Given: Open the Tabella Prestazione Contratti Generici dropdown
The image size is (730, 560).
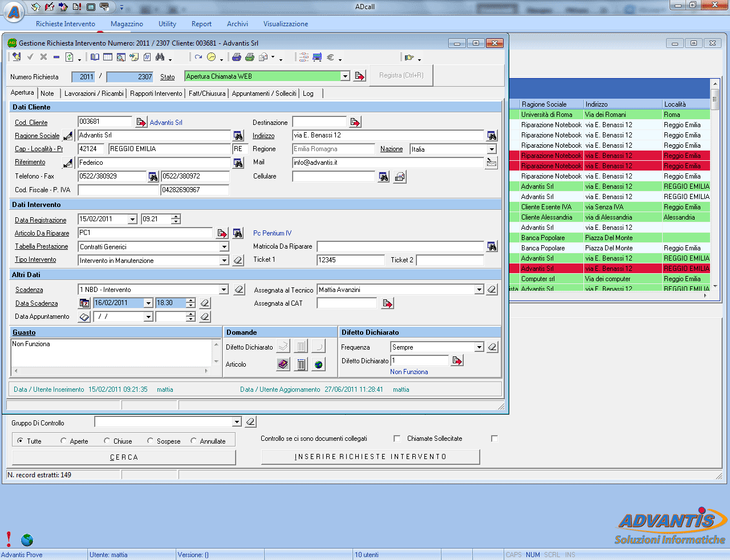Looking at the screenshot, I should [x=225, y=246].
